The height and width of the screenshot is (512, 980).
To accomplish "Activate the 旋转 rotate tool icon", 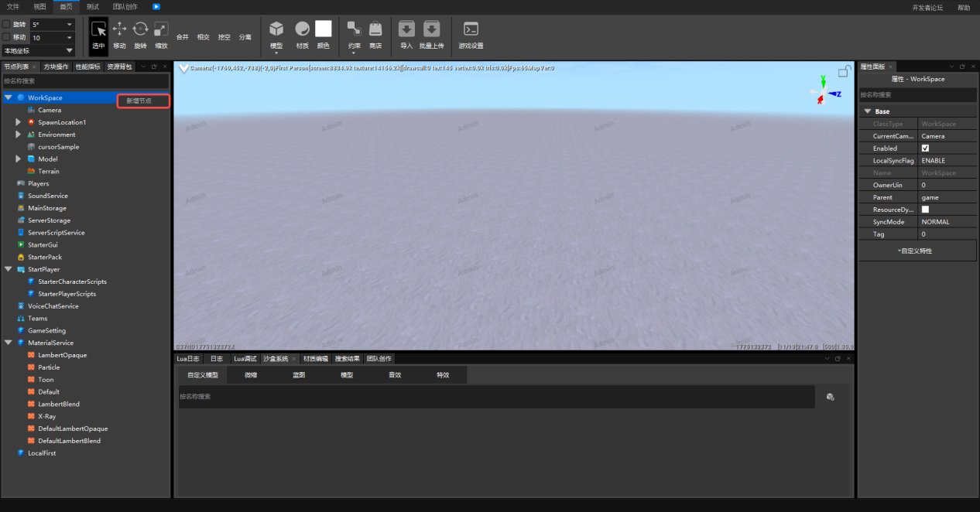I will click(x=140, y=29).
